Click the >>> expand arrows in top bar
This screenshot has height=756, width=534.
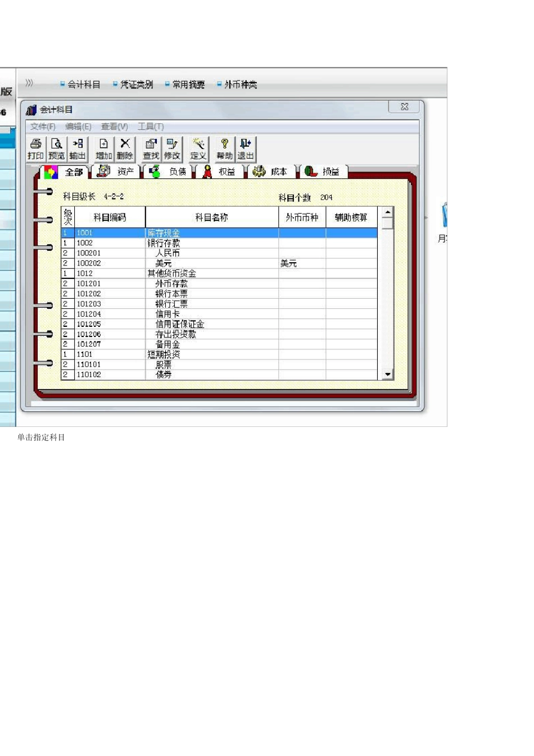pos(29,83)
